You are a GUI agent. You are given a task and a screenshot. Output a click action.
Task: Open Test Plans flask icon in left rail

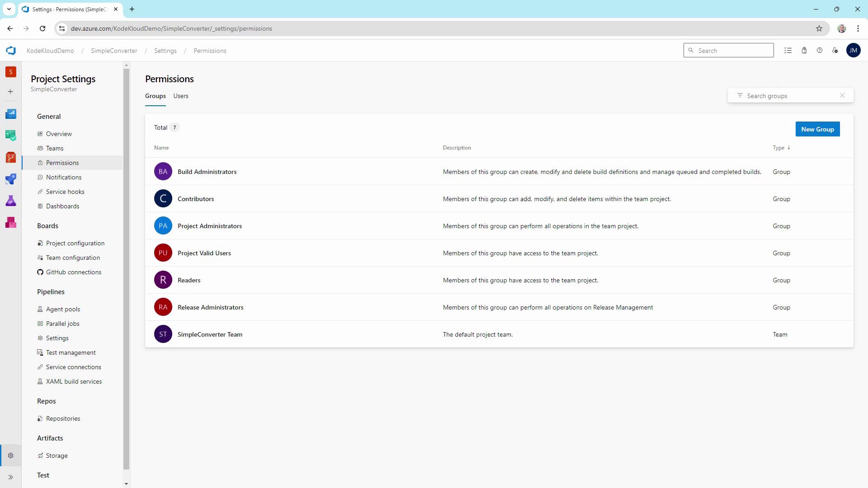click(x=11, y=201)
